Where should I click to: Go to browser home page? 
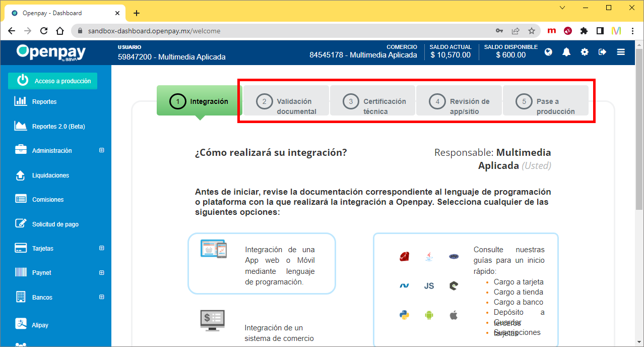coord(60,31)
